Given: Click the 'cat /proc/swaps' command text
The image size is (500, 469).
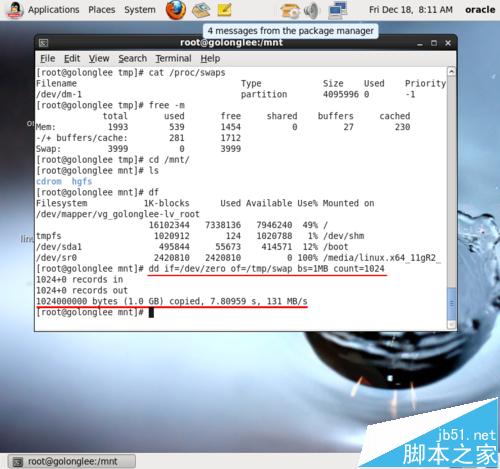Looking at the screenshot, I should [187, 72].
